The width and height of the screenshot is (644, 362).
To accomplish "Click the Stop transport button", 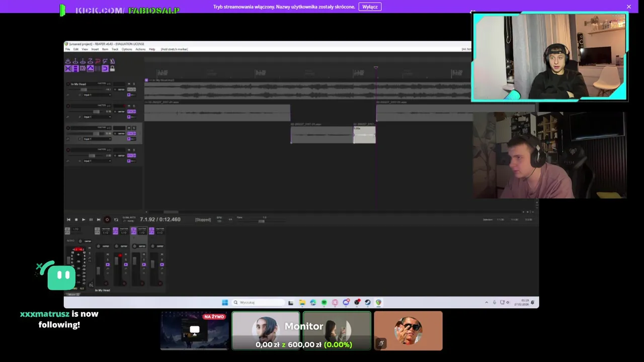I will (x=76, y=220).
